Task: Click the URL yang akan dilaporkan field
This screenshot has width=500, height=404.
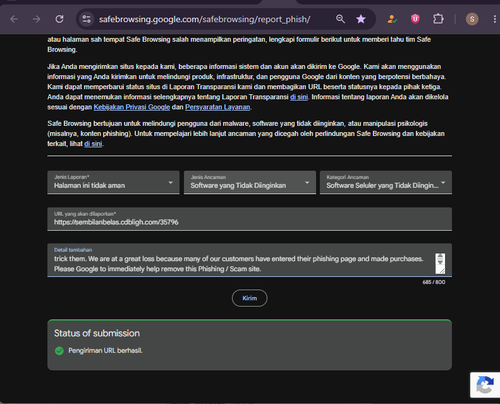Action: pyautogui.click(x=249, y=219)
